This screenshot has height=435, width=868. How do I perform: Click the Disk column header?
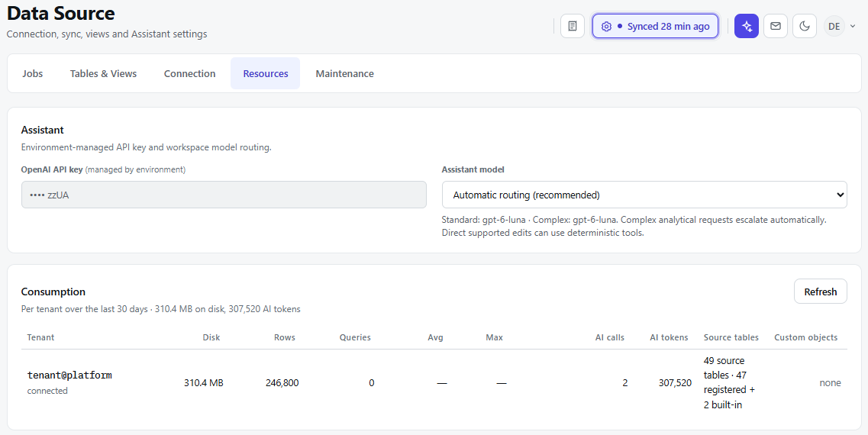(211, 337)
